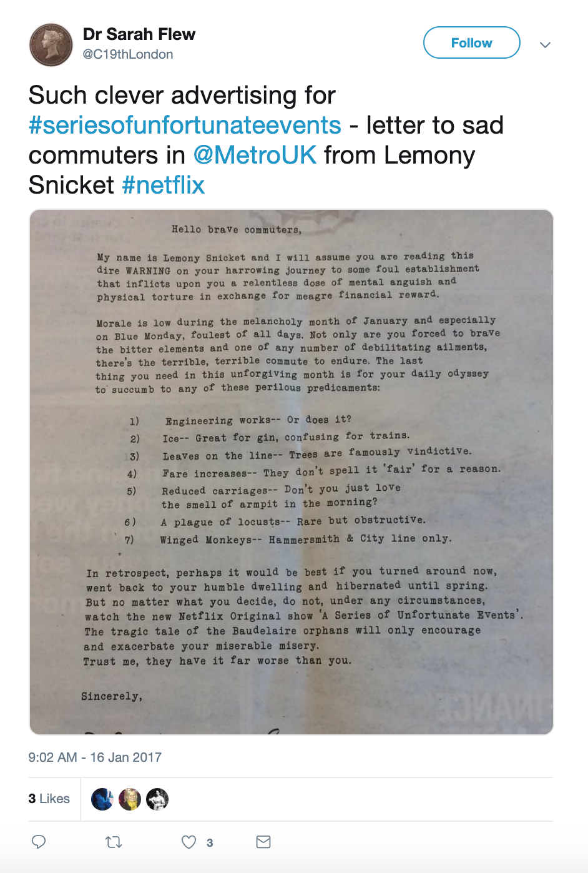This screenshot has width=588, height=873.
Task: Open the 9:02 AM - 16 Jan 2017 timestamp
Action: (x=95, y=757)
